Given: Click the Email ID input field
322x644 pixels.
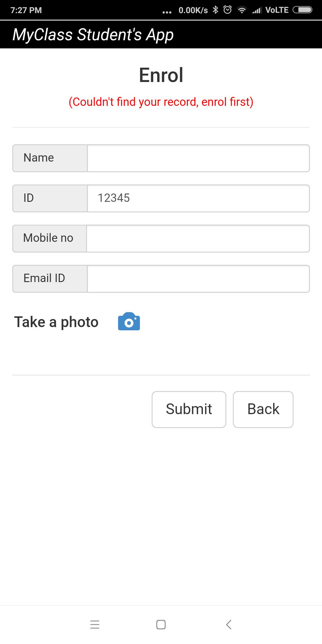Looking at the screenshot, I should pyautogui.click(x=198, y=278).
